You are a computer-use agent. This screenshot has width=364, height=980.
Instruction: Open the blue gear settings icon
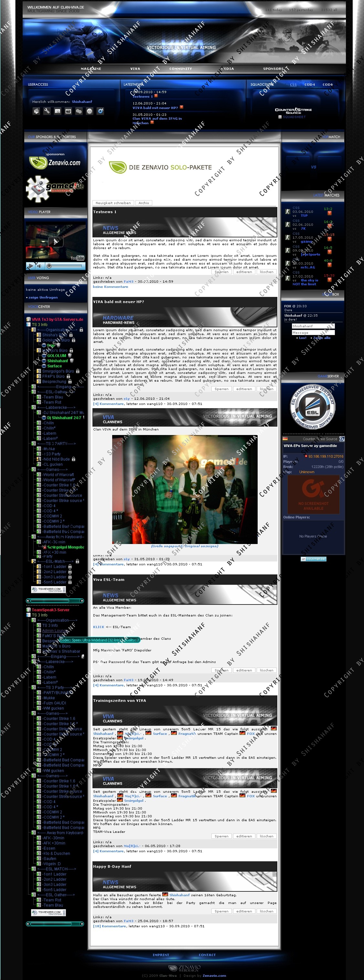tap(101, 111)
